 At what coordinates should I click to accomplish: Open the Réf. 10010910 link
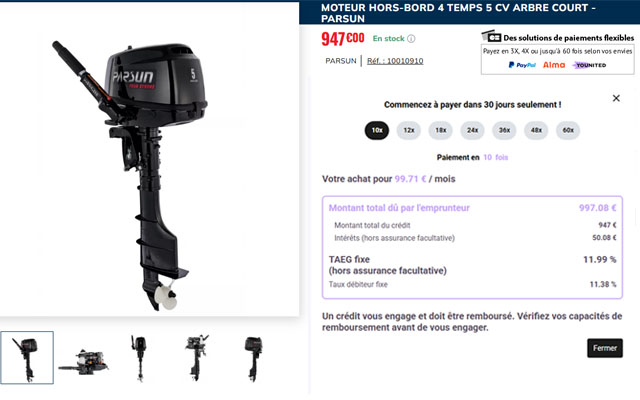pyautogui.click(x=395, y=61)
